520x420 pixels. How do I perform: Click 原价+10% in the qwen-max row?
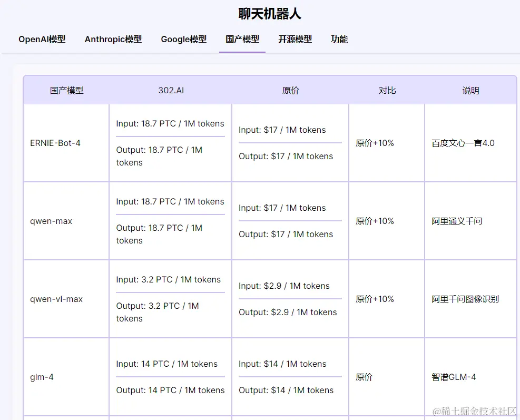pyautogui.click(x=375, y=221)
